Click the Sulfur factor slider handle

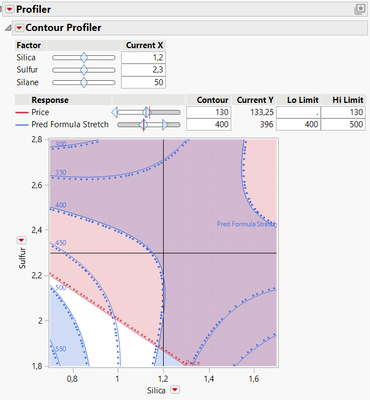[x=84, y=70]
